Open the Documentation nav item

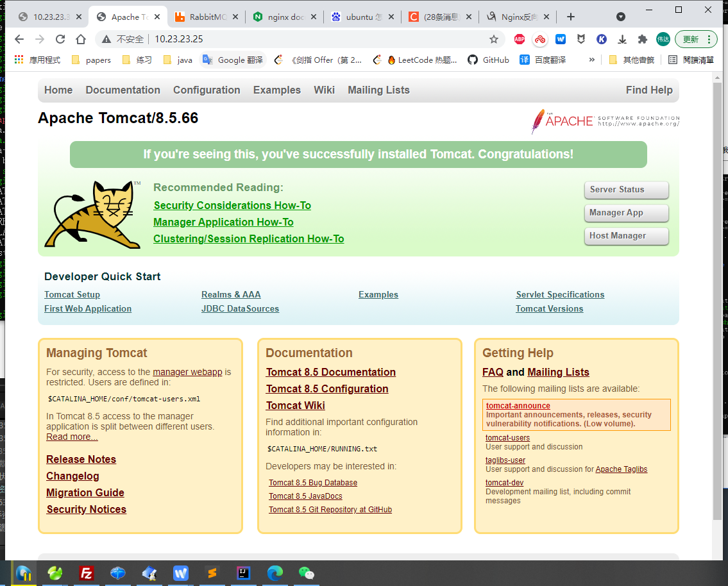pyautogui.click(x=123, y=90)
